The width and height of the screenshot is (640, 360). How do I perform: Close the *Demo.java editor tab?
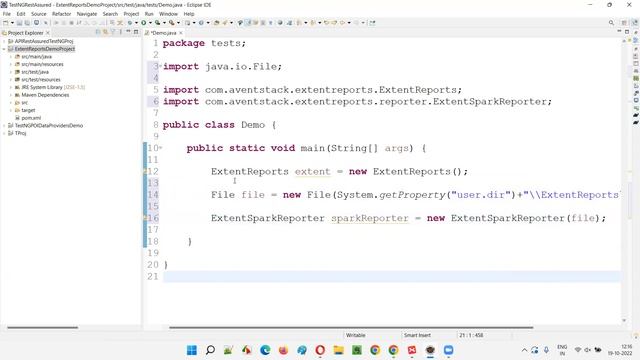(181, 33)
